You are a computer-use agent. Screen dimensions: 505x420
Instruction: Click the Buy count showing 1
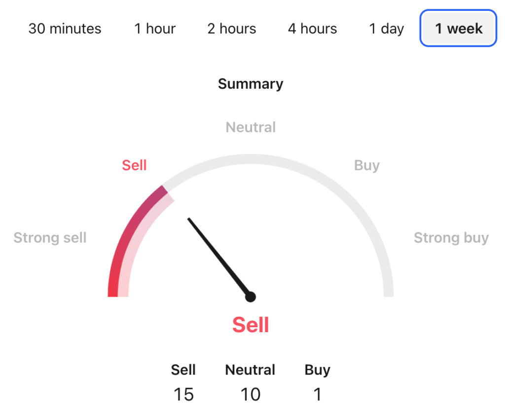point(317,394)
